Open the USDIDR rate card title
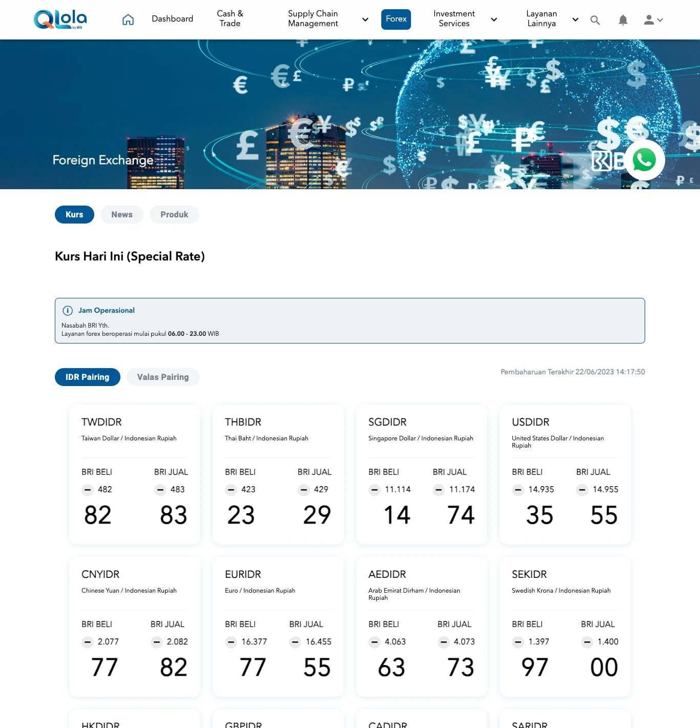 [530, 422]
